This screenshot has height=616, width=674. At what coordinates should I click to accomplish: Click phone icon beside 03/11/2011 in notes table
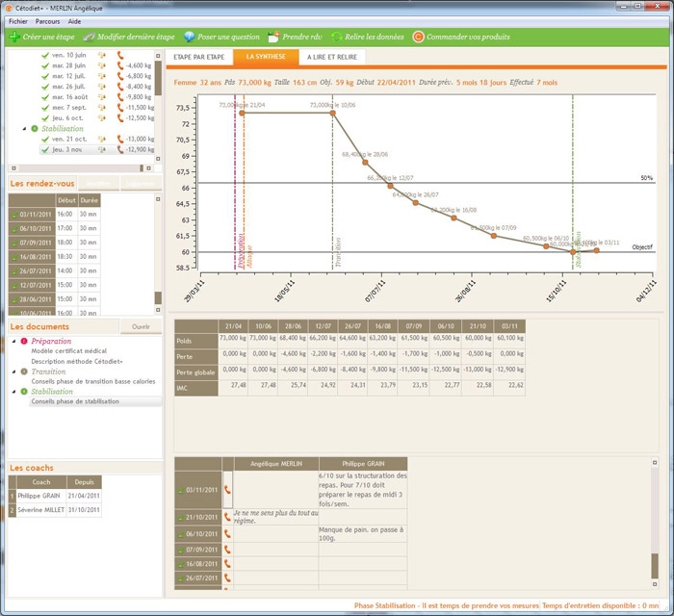coord(227,490)
